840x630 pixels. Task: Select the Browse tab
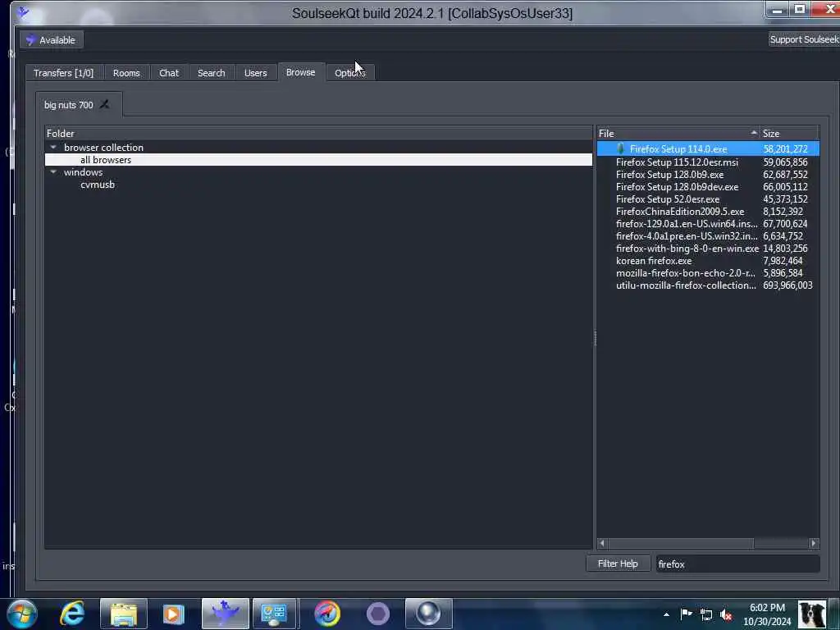pyautogui.click(x=300, y=72)
